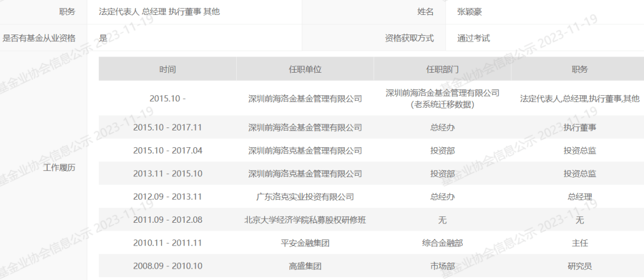Select the date cell 2011.09 - 2012.08
The image size is (644, 280).
click(x=168, y=220)
